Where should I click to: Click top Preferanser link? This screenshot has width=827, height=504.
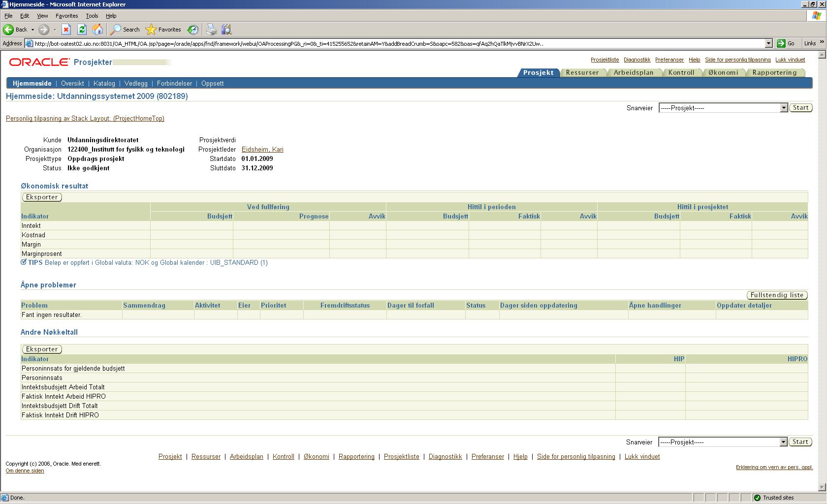click(669, 60)
